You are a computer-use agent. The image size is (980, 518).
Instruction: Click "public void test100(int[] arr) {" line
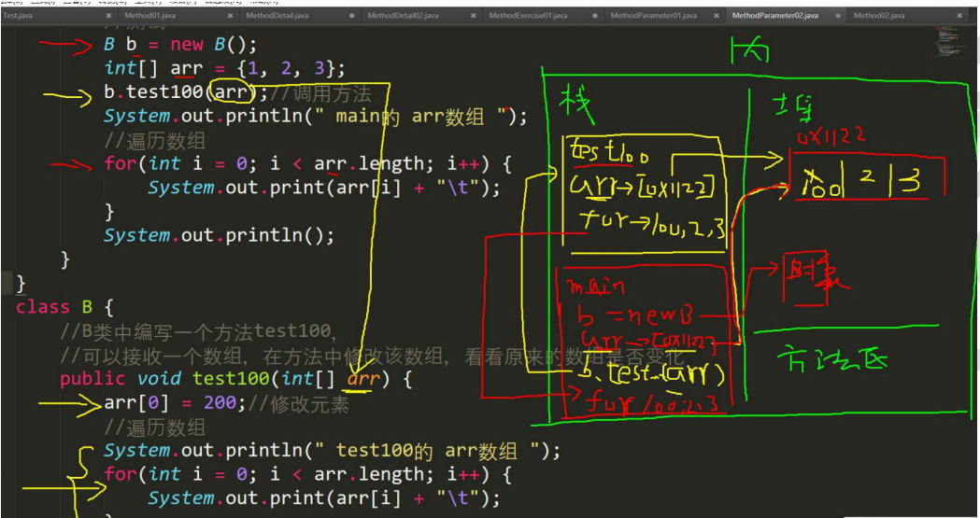(x=235, y=379)
